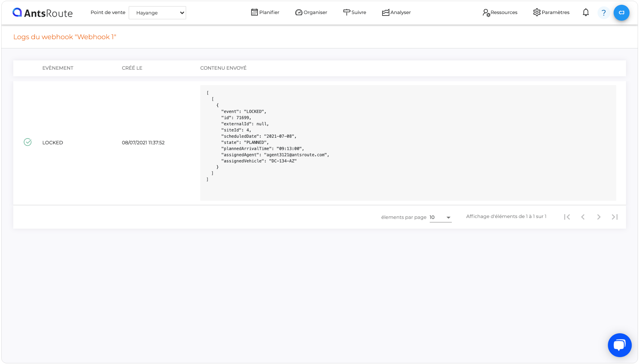The height and width of the screenshot is (364, 639).
Task: Click the Suivre signpost icon
Action: (x=346, y=12)
